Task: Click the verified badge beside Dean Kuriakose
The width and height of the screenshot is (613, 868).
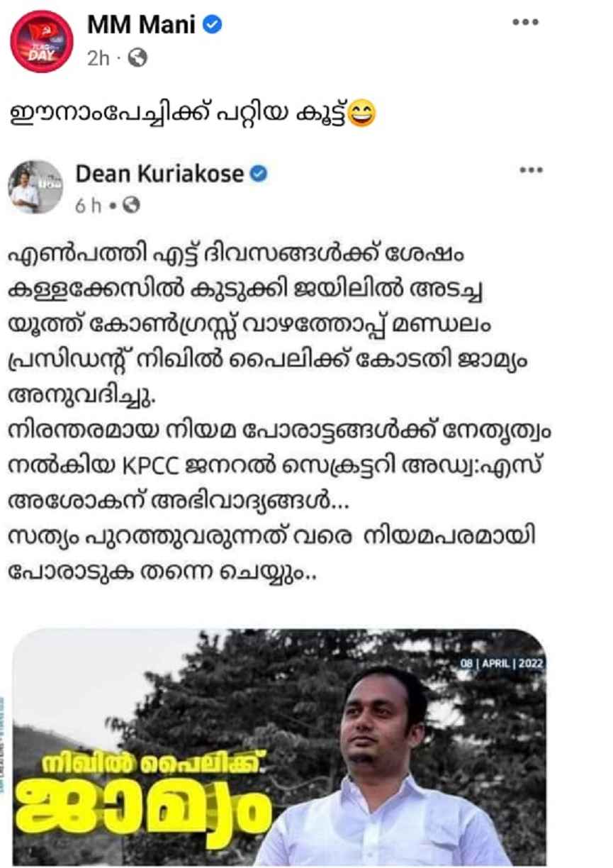Action: coord(259,174)
